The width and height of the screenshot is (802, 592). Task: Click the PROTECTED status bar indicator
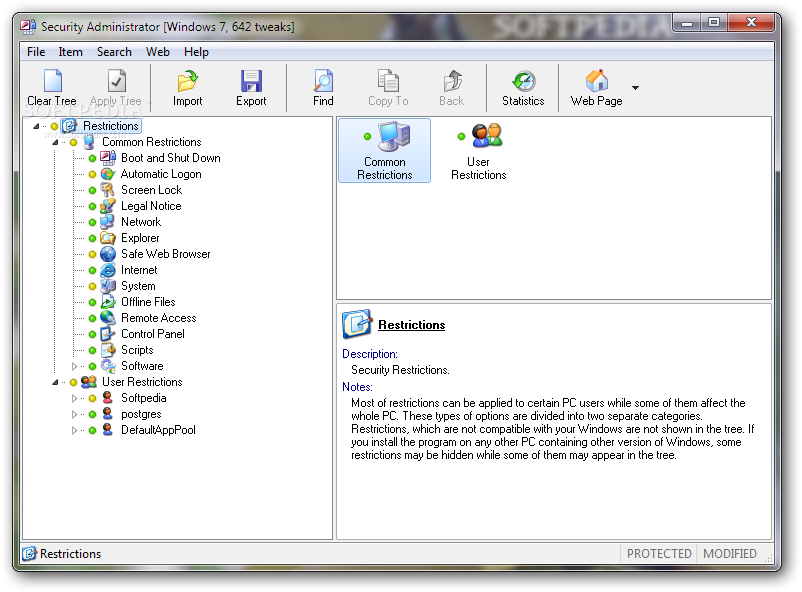(x=659, y=554)
